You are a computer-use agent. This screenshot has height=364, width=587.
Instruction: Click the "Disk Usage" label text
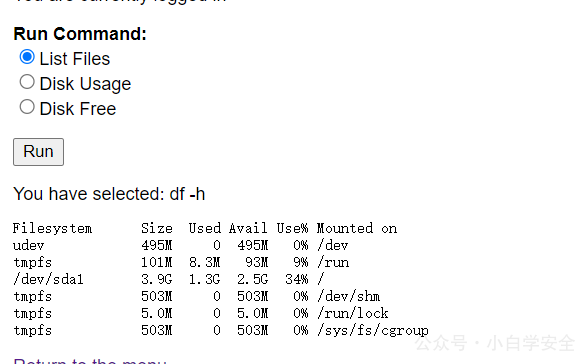click(85, 84)
